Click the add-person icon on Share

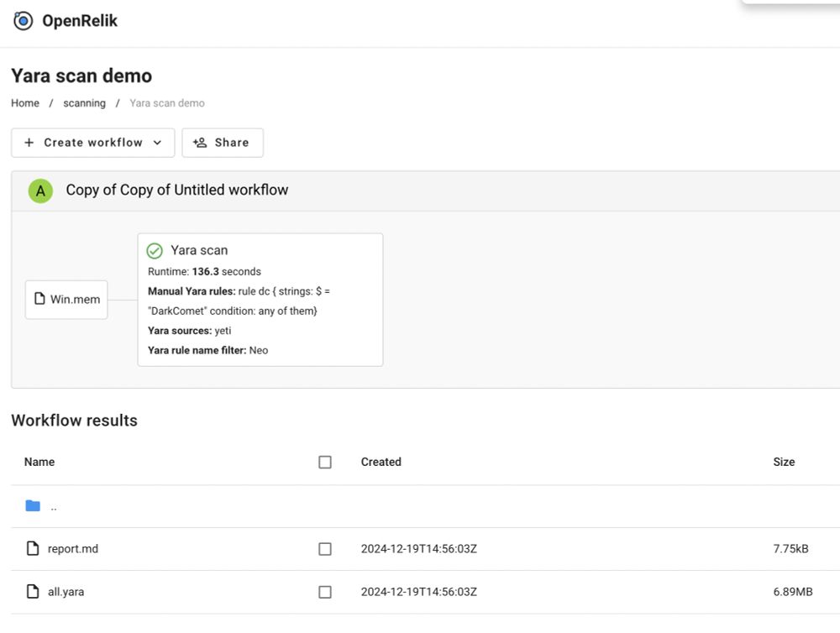coord(200,143)
